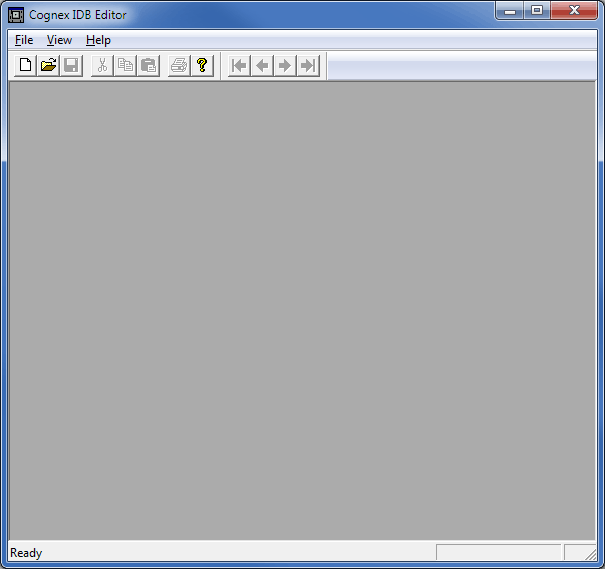Image resolution: width=605 pixels, height=569 pixels.
Task: Jump to last record arrow icon
Action: click(x=308, y=66)
